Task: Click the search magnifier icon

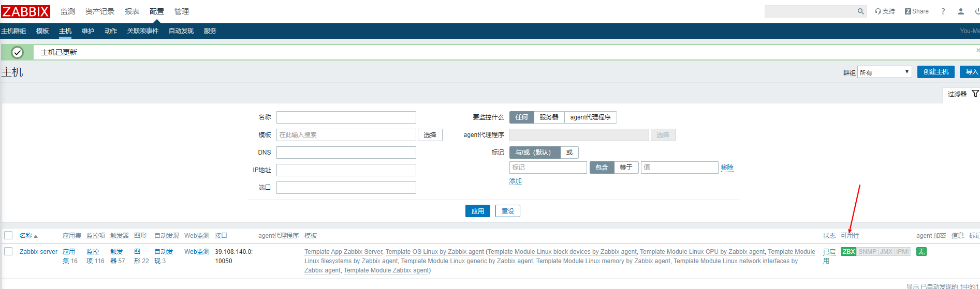Action: 860,11
